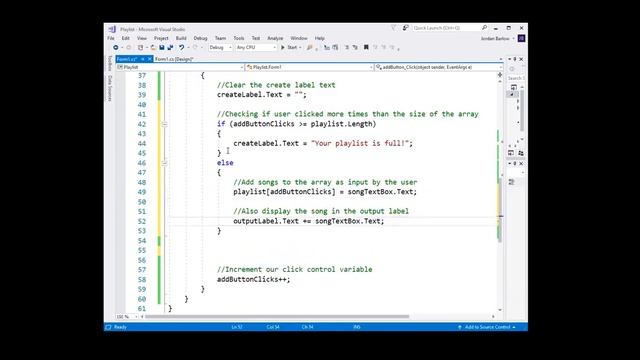The image size is (640, 360).
Task: Close the active Form1.cs tab
Action: (x=149, y=59)
